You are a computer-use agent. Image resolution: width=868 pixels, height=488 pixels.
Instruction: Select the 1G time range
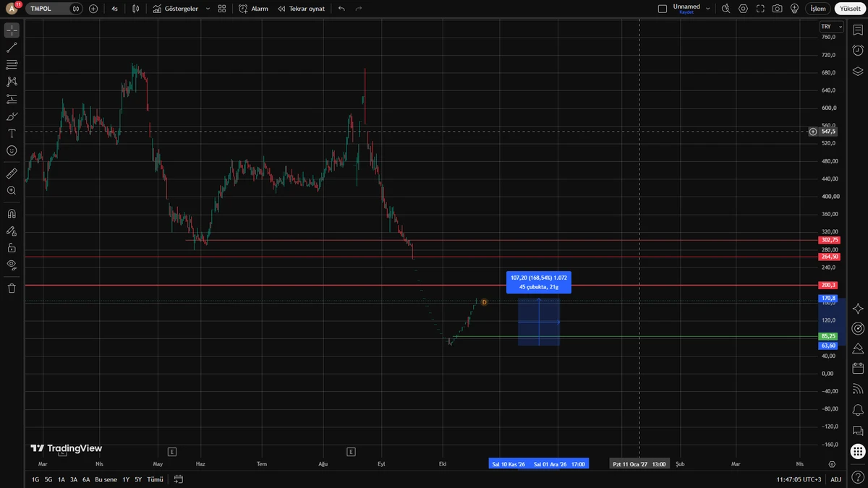35,479
